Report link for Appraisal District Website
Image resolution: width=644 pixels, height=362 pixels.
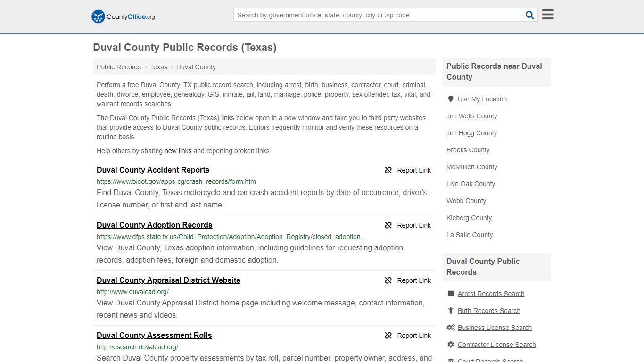point(414,280)
